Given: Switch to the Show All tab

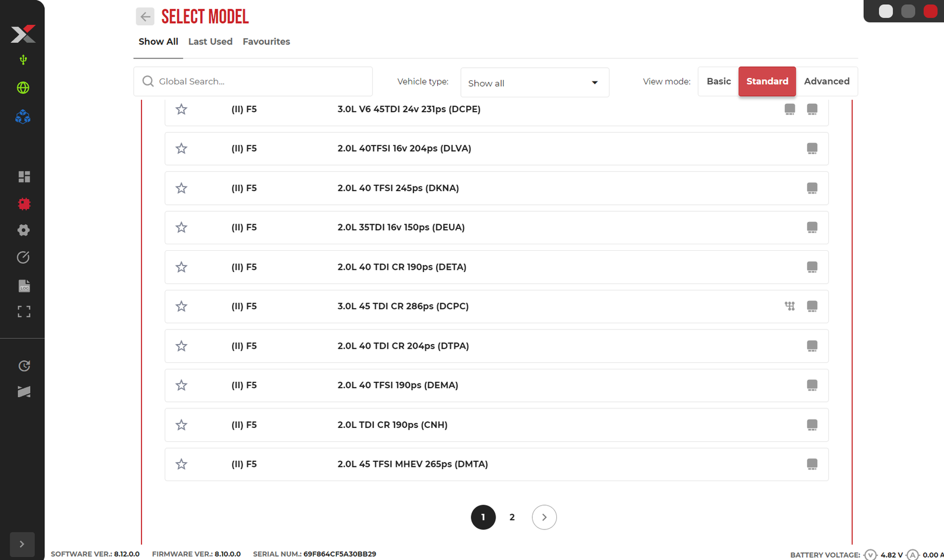Looking at the screenshot, I should point(158,42).
